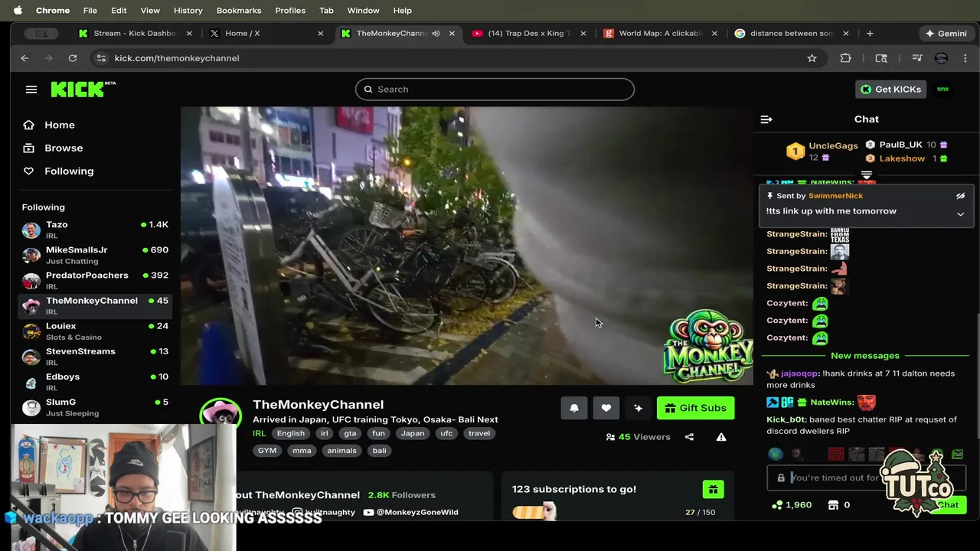Go back with the Chrome back arrow
The width and height of the screenshot is (980, 551).
point(24,58)
